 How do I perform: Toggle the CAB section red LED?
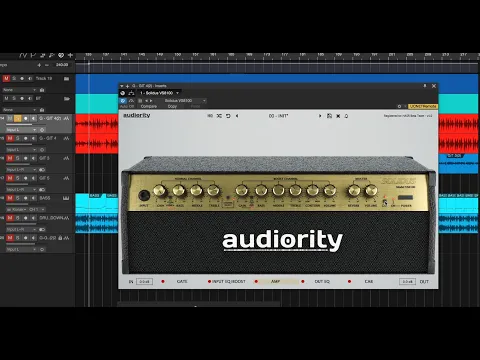pyautogui.click(x=349, y=281)
